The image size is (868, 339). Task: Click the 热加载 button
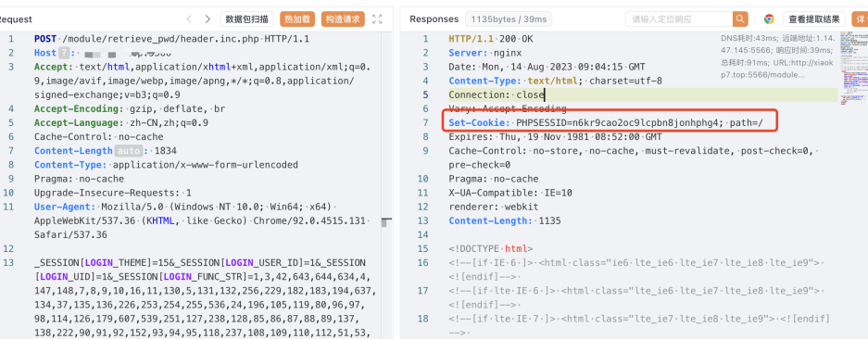click(x=297, y=19)
